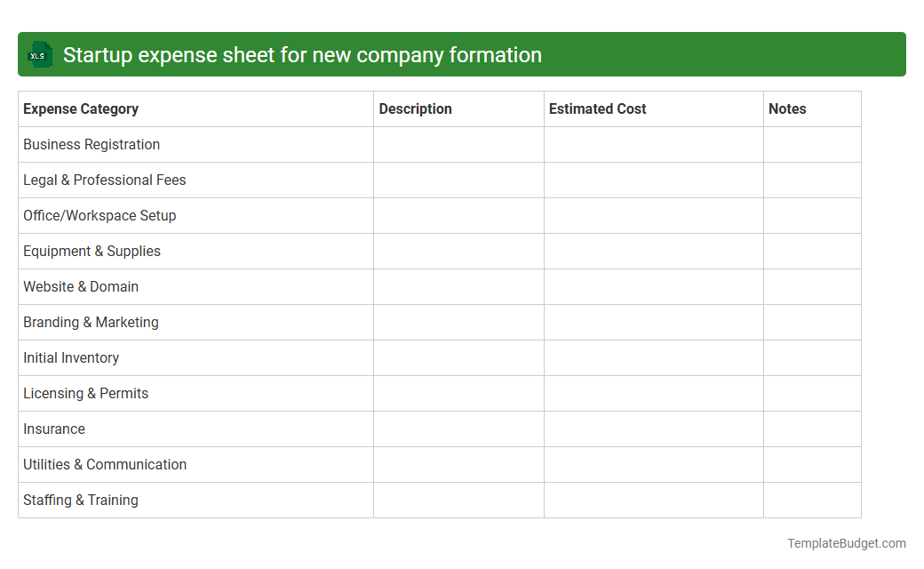
Task: Select the Initial Inventory category cell
Action: point(71,357)
